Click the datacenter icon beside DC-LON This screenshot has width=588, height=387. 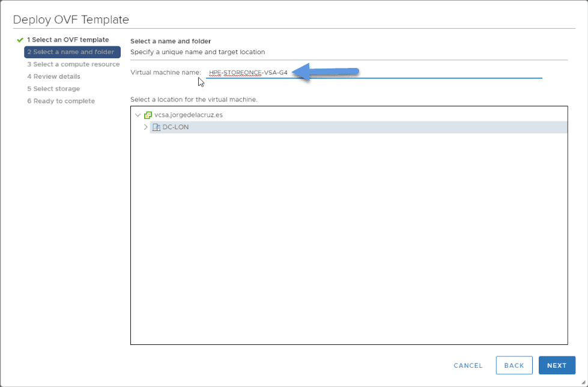(156, 127)
